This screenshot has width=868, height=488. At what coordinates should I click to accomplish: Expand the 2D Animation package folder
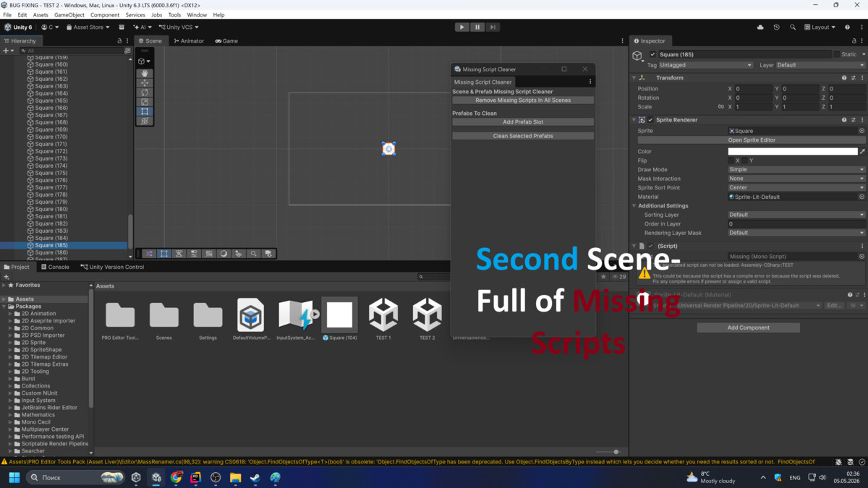click(x=11, y=314)
